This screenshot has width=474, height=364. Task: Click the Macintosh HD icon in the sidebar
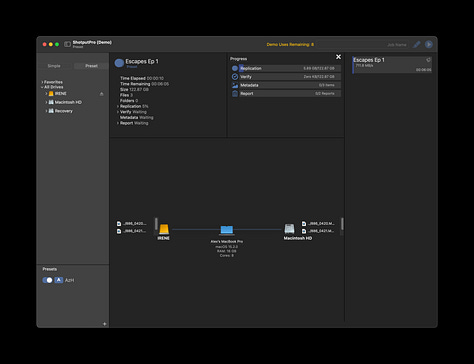click(51, 102)
